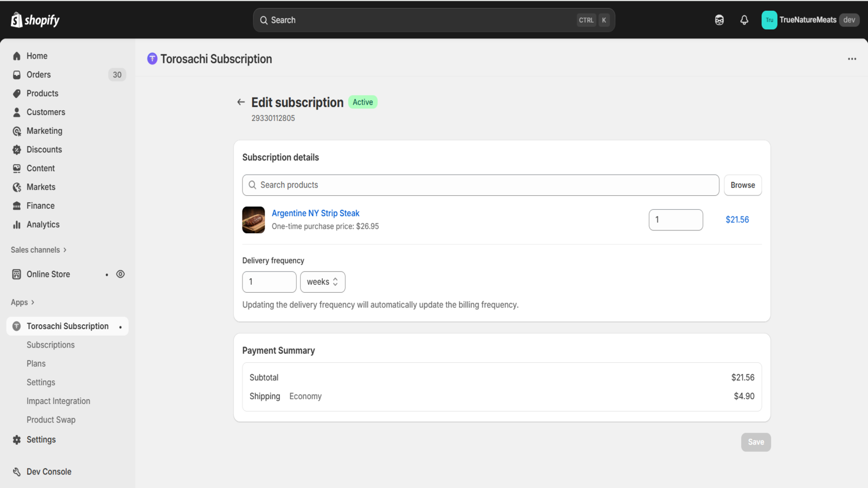The width and height of the screenshot is (868, 488).
Task: Click the Active status badge
Action: coord(363,102)
